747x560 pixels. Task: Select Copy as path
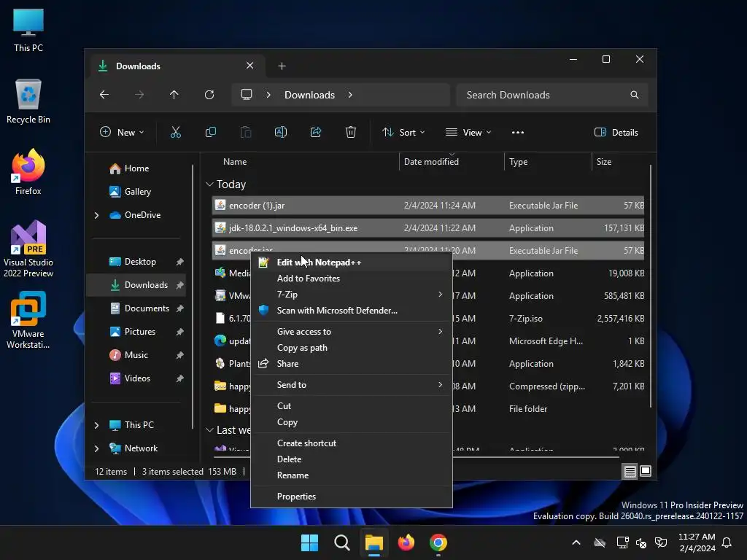pos(352,348)
